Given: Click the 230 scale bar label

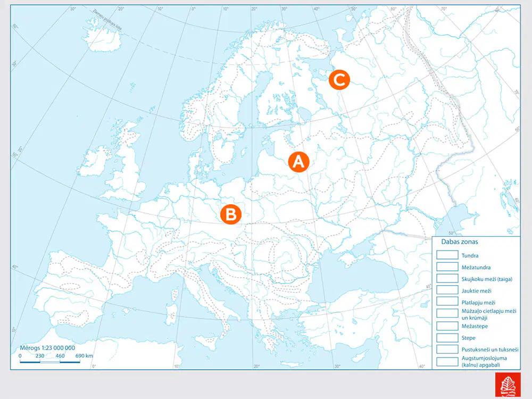Looking at the screenshot, I should [40, 356].
